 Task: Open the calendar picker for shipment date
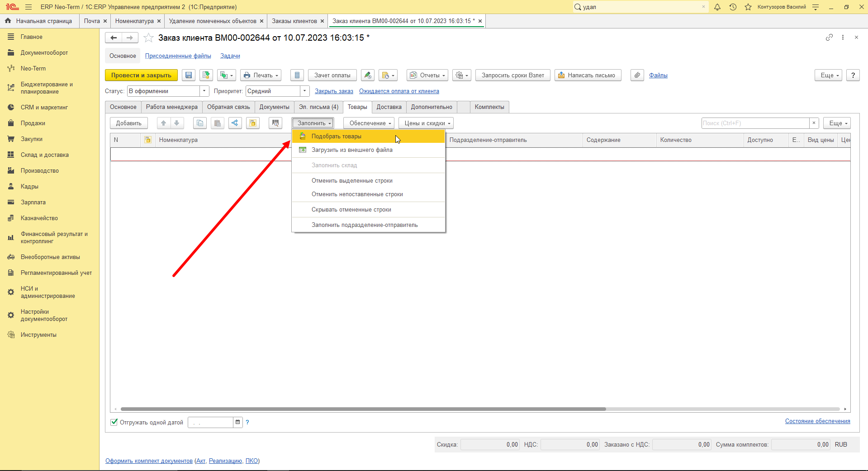(x=237, y=422)
